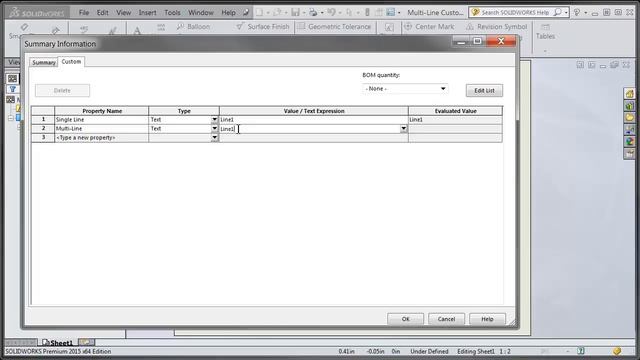Expand the Tables dropdown arrow
The height and width of the screenshot is (360, 640).
[x=545, y=51]
